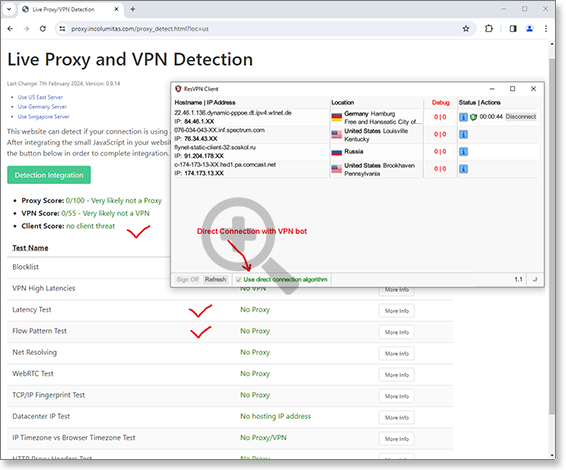Screen dimensions: 566x470
Task: Follow the Use Germany Server link
Action: pos(42,106)
